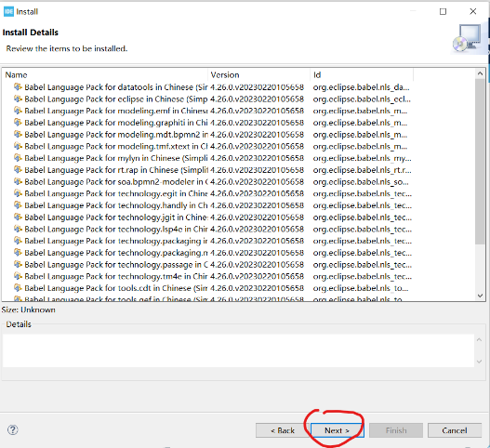Cancel the installation dialog

(x=454, y=430)
